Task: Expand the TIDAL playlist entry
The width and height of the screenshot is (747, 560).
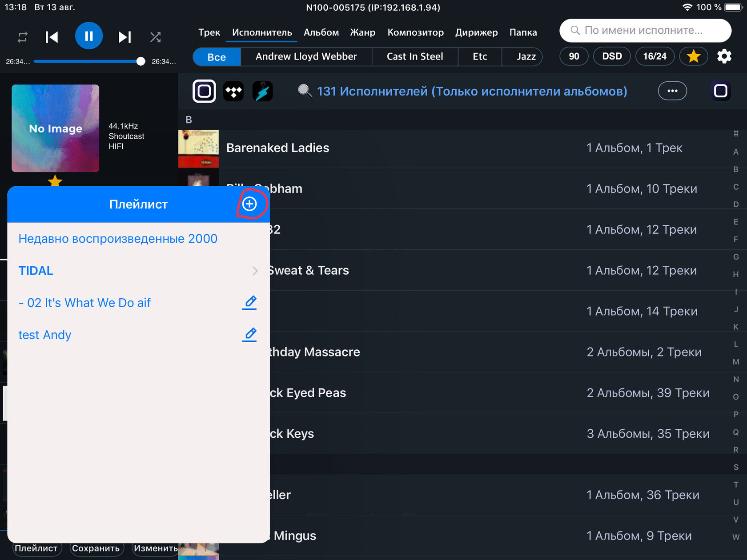Action: [138, 271]
